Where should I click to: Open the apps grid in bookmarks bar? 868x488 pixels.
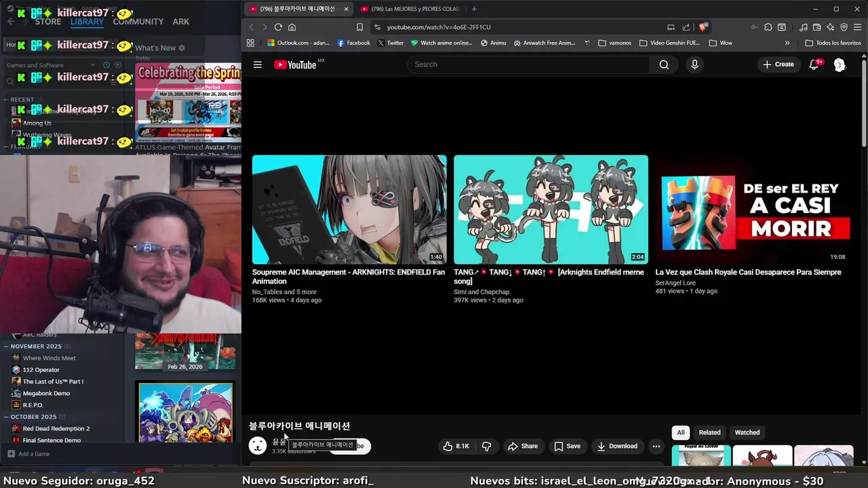250,43
